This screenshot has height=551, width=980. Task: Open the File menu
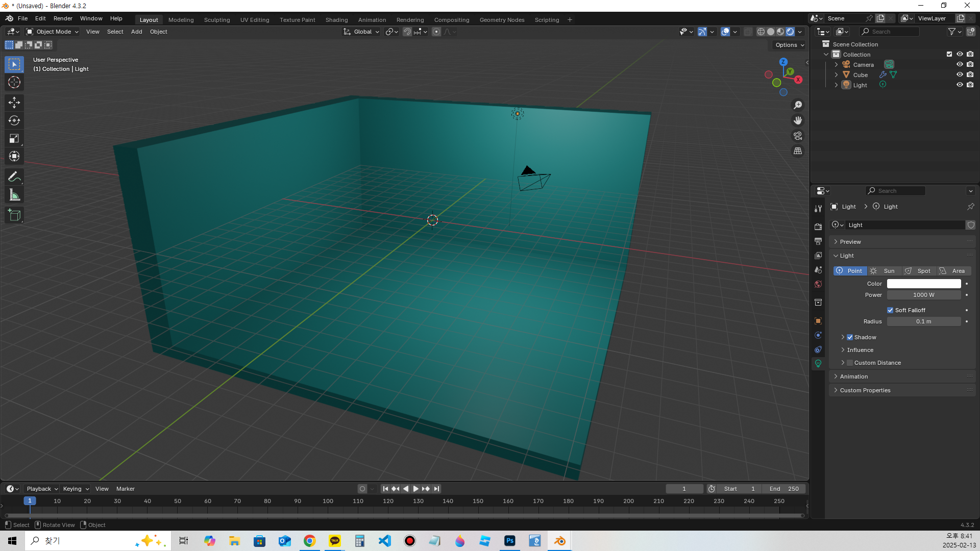click(x=22, y=18)
